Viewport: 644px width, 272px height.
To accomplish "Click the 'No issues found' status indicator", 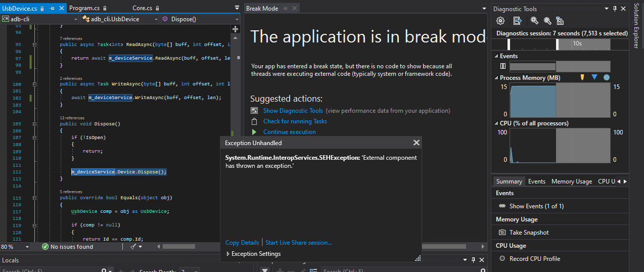I will [x=67, y=247].
